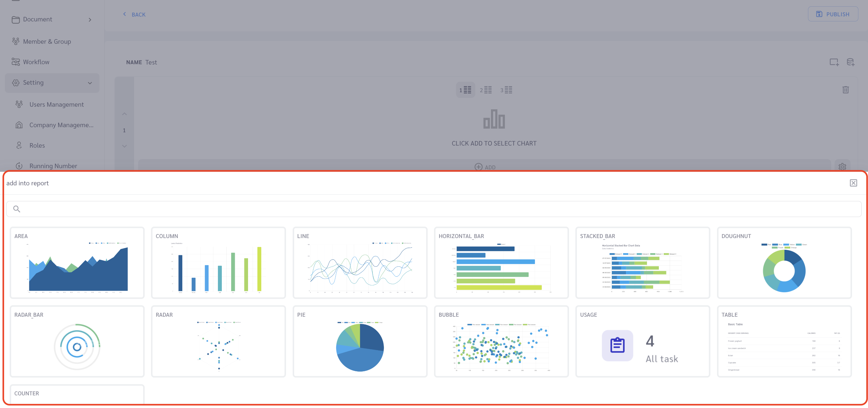Add the BUBBLE chart

(502, 341)
